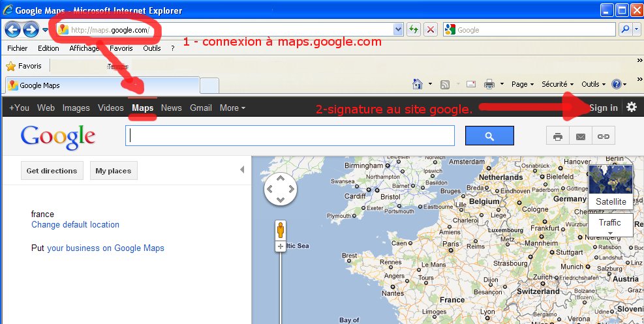Click the Web link in Google bar
Image resolution: width=644 pixels, height=324 pixels.
point(46,108)
